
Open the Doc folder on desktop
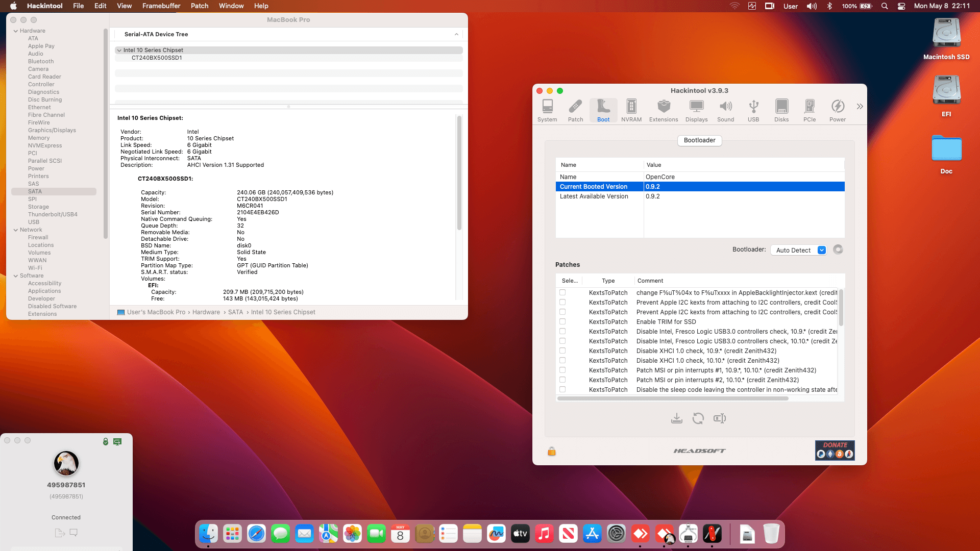[x=946, y=154]
